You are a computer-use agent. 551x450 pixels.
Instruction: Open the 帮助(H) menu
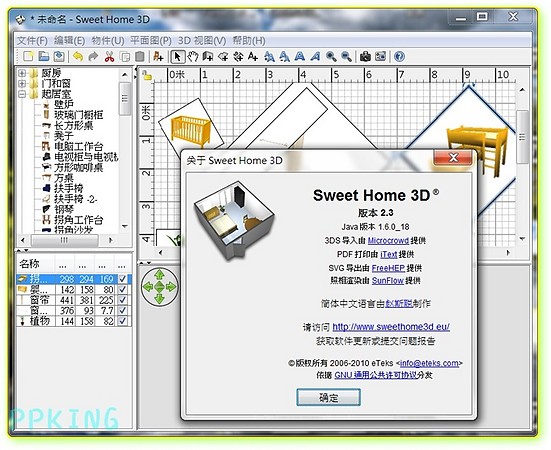pyautogui.click(x=249, y=41)
